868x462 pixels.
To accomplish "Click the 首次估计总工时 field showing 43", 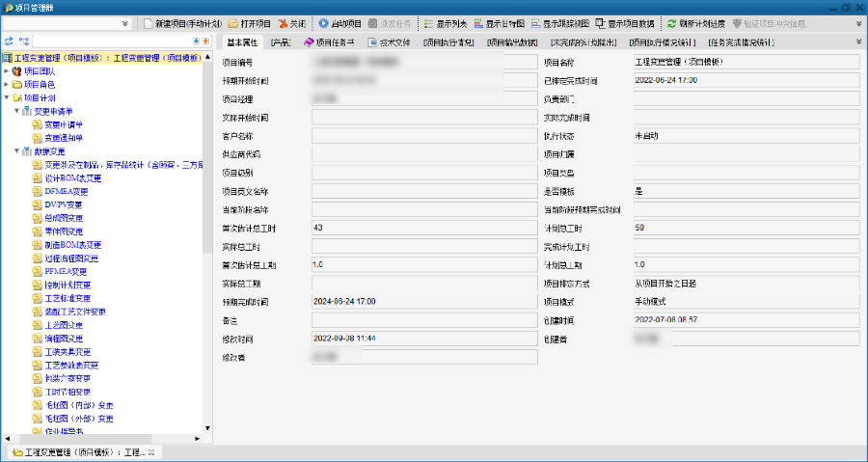I will (x=424, y=228).
